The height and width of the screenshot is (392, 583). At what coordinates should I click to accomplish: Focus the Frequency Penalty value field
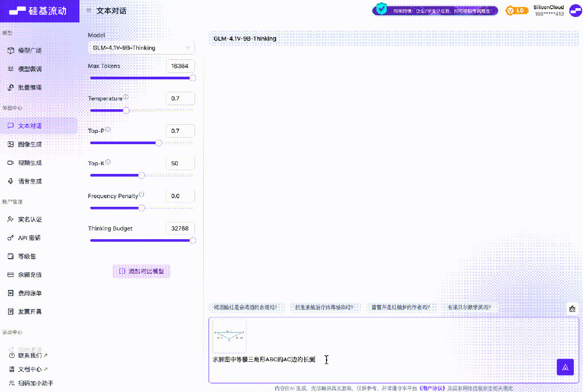180,196
